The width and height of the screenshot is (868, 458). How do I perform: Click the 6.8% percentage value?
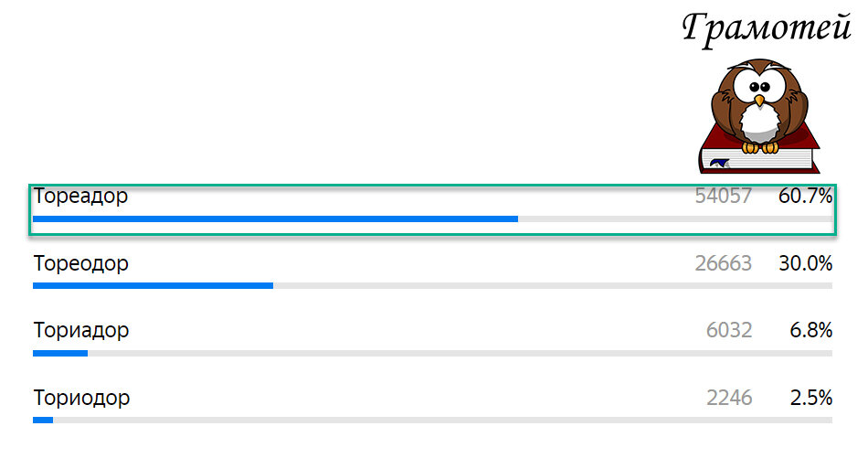coord(811,331)
